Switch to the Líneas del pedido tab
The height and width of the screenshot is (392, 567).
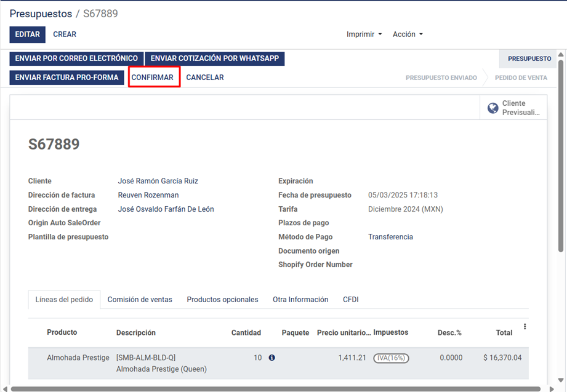pyautogui.click(x=64, y=300)
